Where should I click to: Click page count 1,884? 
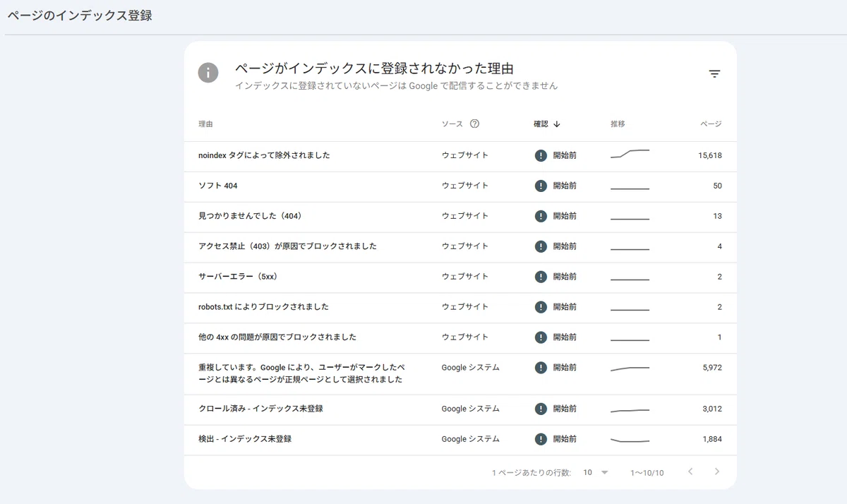tap(712, 439)
